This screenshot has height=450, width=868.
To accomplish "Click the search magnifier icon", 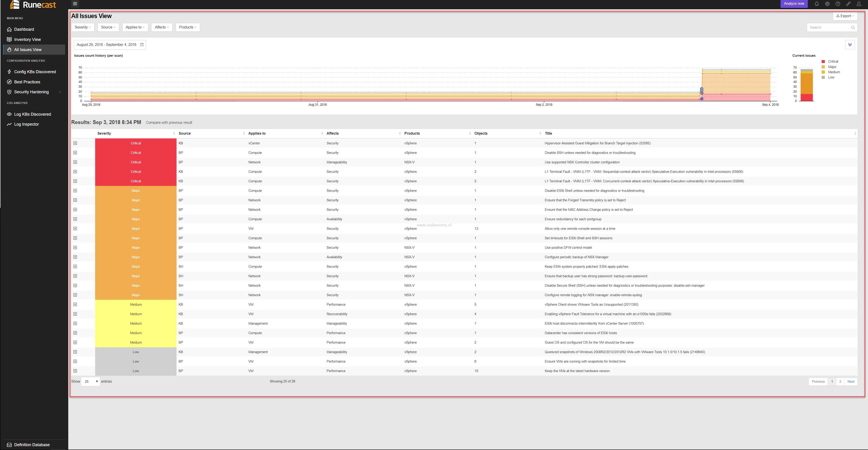I will (x=853, y=28).
